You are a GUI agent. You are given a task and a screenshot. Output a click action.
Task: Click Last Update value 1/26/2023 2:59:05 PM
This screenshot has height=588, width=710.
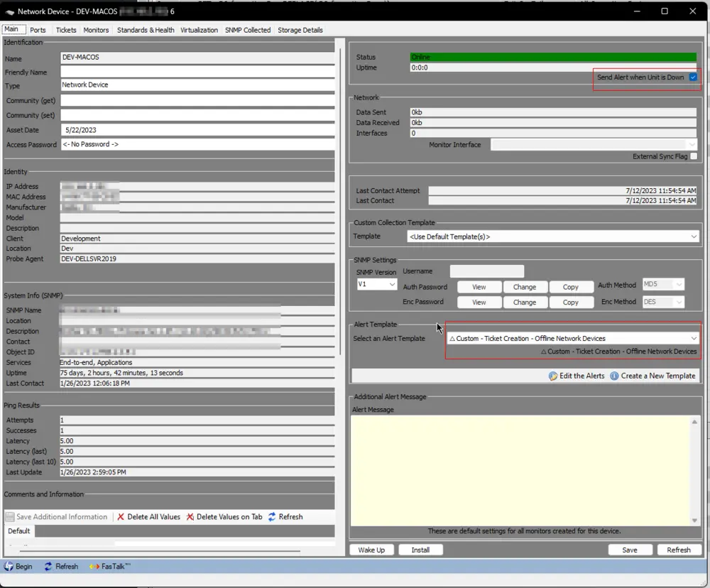pyautogui.click(x=93, y=472)
